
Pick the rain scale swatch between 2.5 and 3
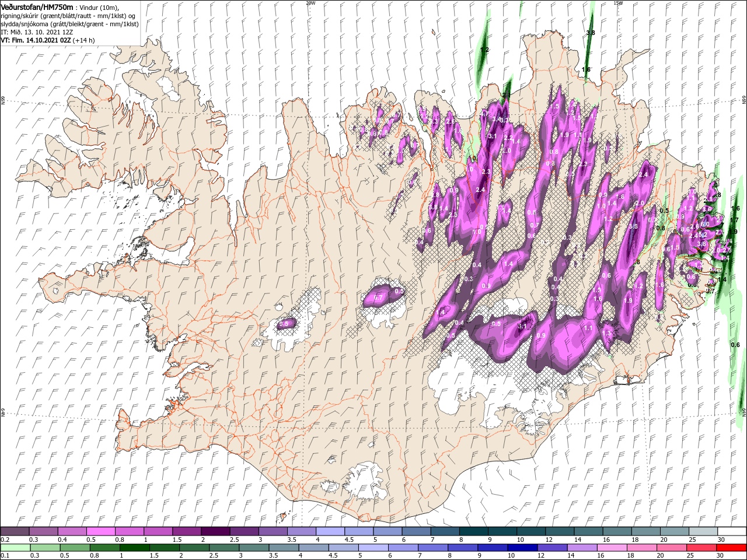tap(224, 548)
